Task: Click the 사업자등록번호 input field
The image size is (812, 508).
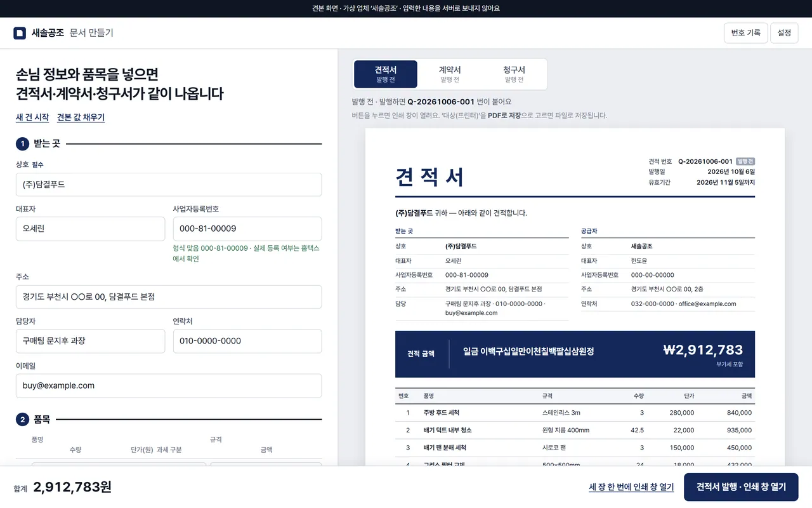Action: 247,229
